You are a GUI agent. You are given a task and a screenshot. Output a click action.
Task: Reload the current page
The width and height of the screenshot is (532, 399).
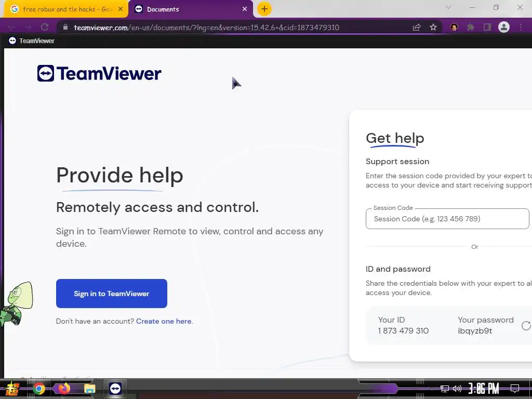point(45,28)
